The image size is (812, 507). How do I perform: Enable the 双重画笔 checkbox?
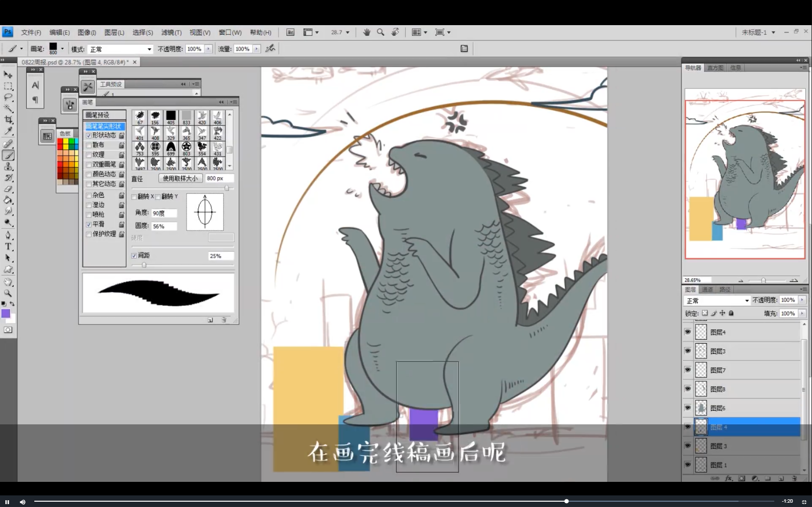(x=89, y=165)
